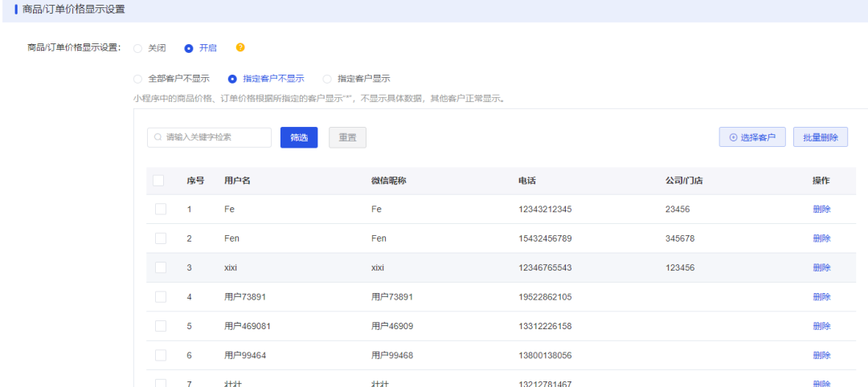Click the 公司/门店 column header

tap(684, 181)
